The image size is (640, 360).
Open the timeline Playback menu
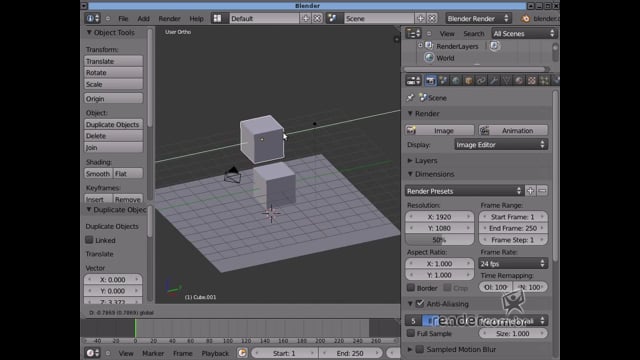click(215, 353)
